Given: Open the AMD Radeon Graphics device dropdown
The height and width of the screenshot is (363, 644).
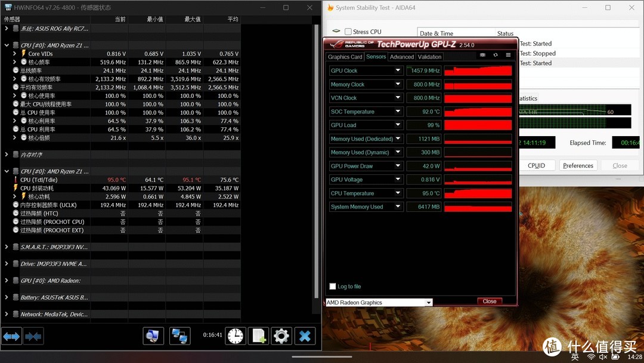Looking at the screenshot, I should click(x=428, y=303).
